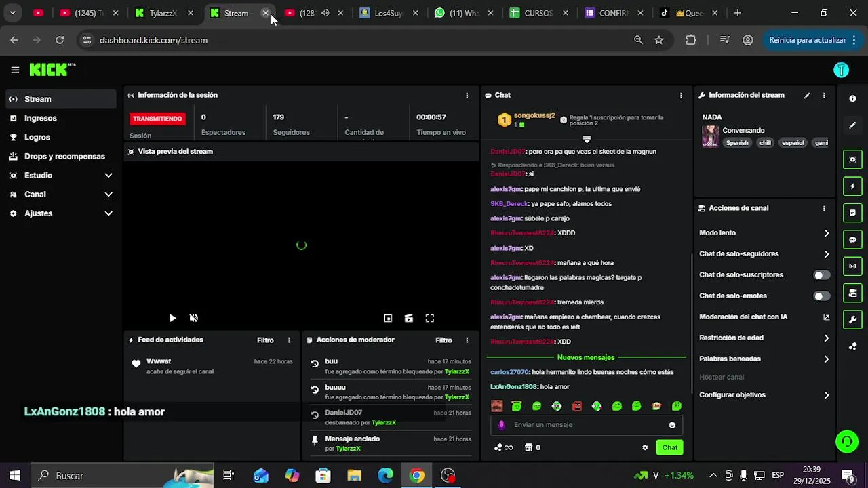The image size is (868, 488).
Task: Undo the 'buu' blocked term action
Action: [x=315, y=364]
